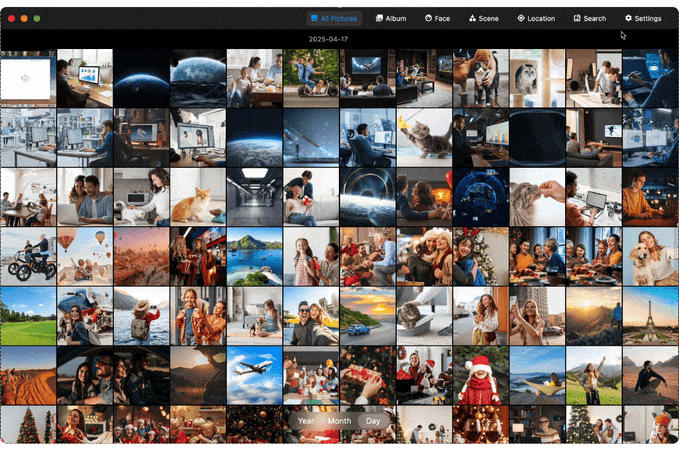Screen dimensions: 679x450
Task: Open the Location map tab
Action: [x=536, y=18]
